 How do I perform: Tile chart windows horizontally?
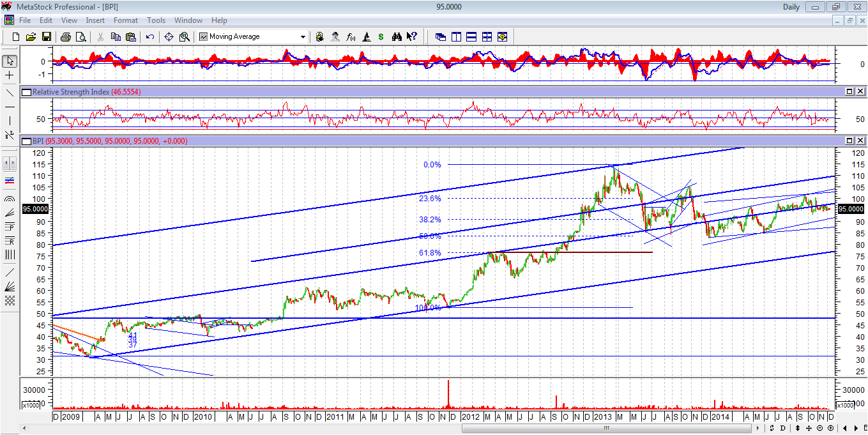(471, 36)
